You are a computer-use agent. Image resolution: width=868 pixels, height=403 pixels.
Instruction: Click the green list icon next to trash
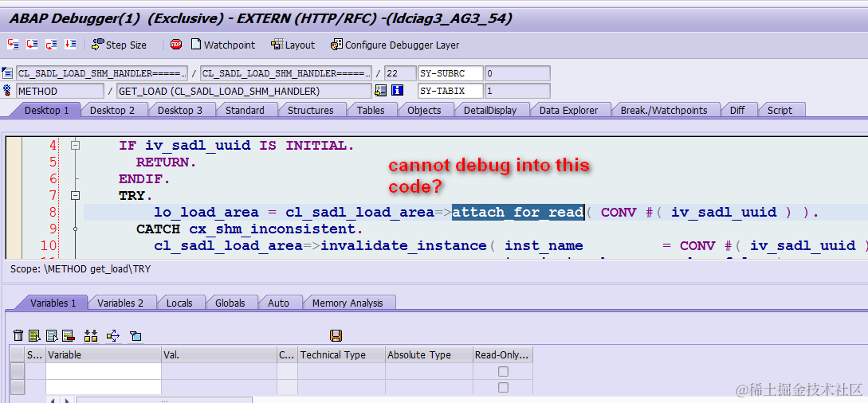35,335
